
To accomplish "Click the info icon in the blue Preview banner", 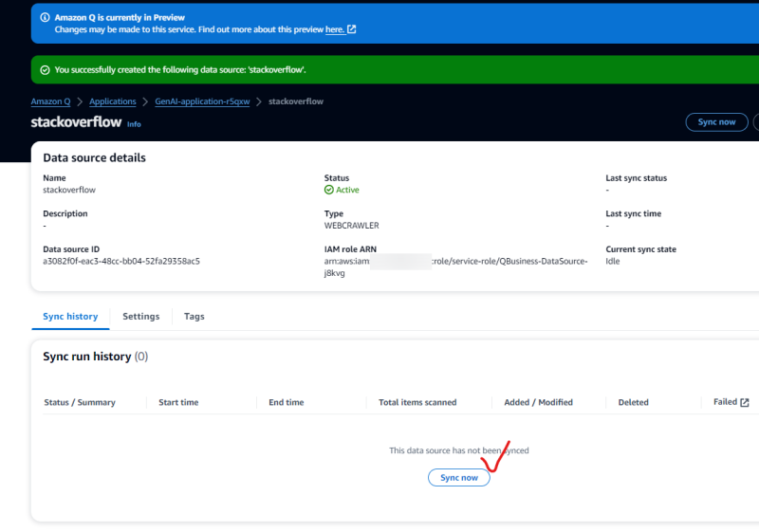I will tap(44, 17).
